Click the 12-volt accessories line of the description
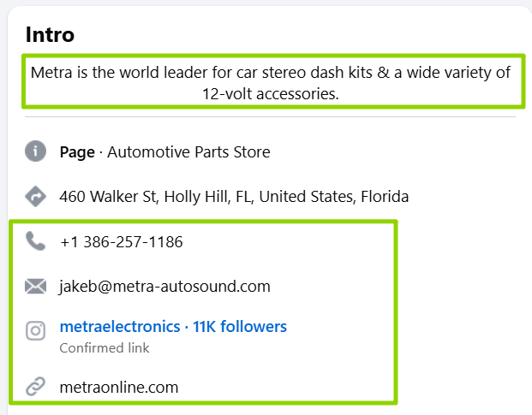The height and width of the screenshot is (415, 532). [270, 93]
